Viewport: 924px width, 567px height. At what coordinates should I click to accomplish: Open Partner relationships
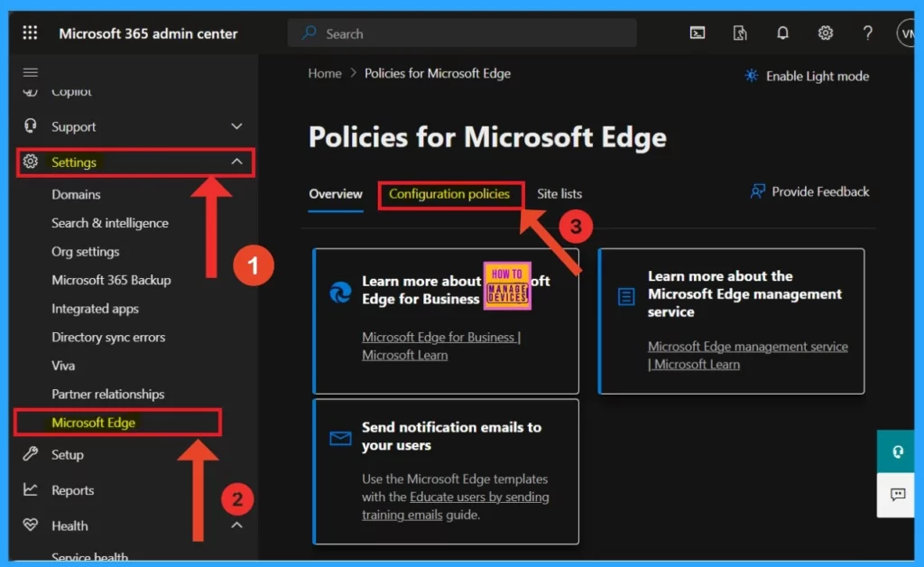tap(108, 394)
